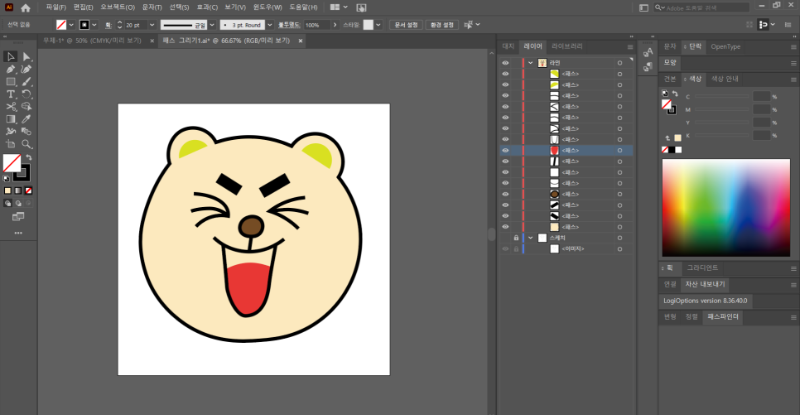
Task: Set toolbar fill mode to None
Action: [29, 191]
